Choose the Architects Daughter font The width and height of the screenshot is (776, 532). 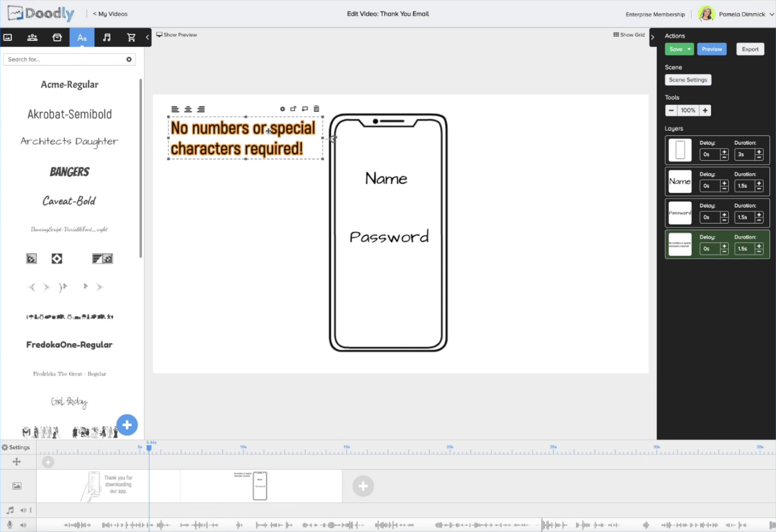point(69,142)
